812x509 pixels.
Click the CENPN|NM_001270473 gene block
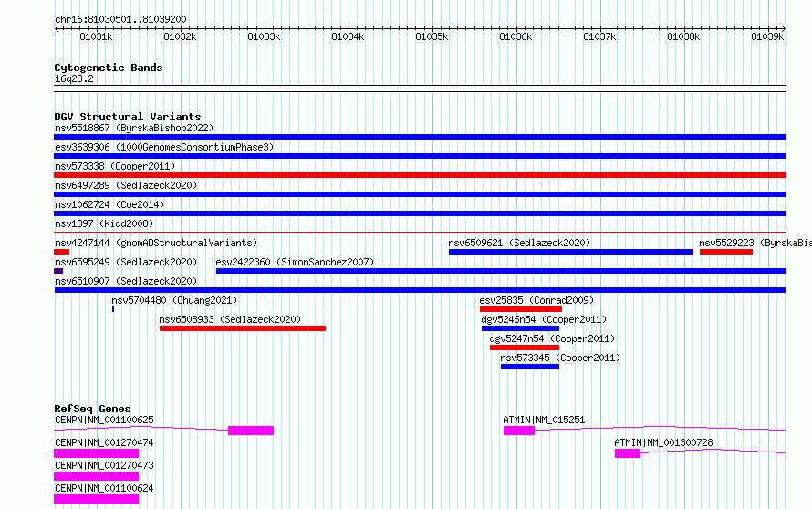(x=97, y=476)
